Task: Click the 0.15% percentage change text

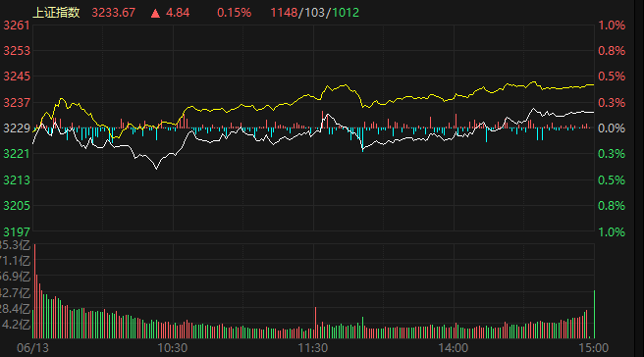Action: click(234, 13)
